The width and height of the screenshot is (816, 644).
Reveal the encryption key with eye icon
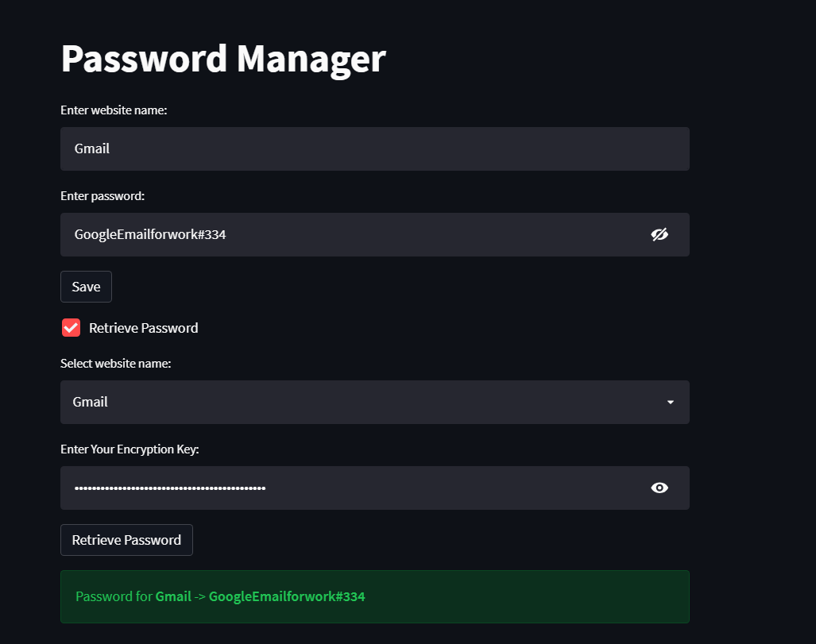click(659, 488)
